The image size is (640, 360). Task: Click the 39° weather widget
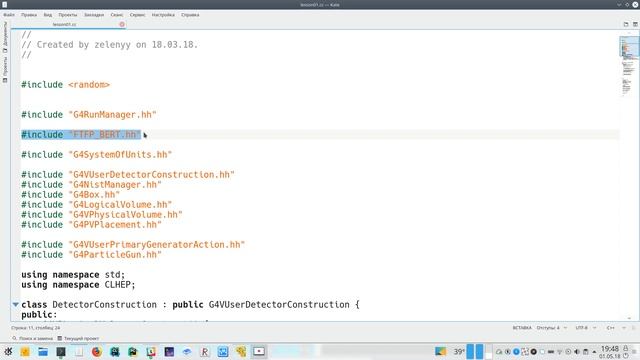(x=459, y=351)
